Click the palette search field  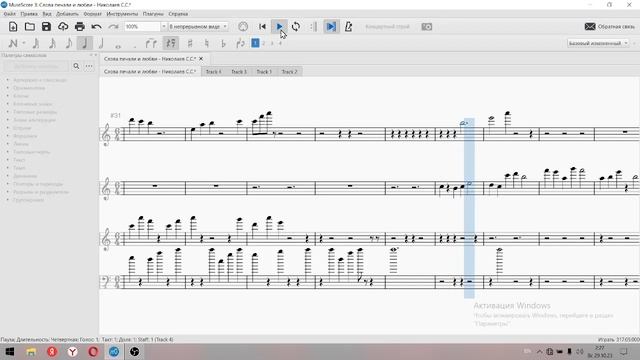click(36, 66)
